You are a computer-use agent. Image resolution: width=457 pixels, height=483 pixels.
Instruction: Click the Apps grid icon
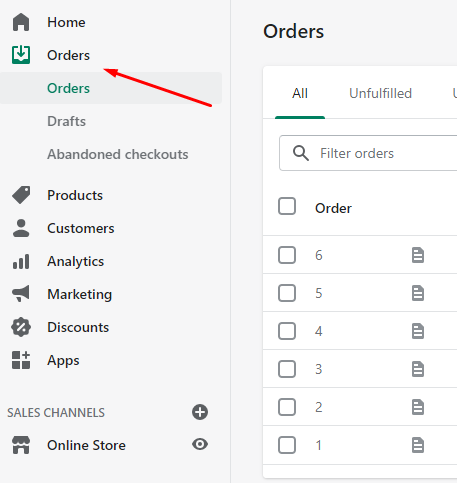click(x=21, y=360)
